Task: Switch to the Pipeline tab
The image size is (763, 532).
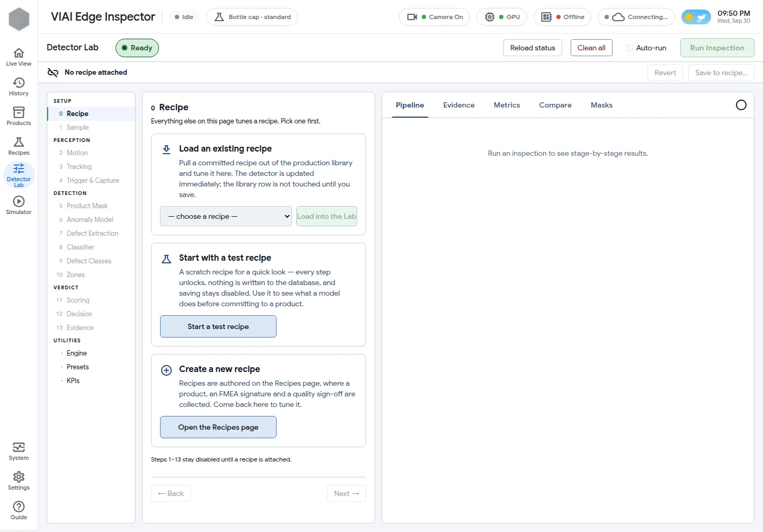Action: (x=410, y=105)
